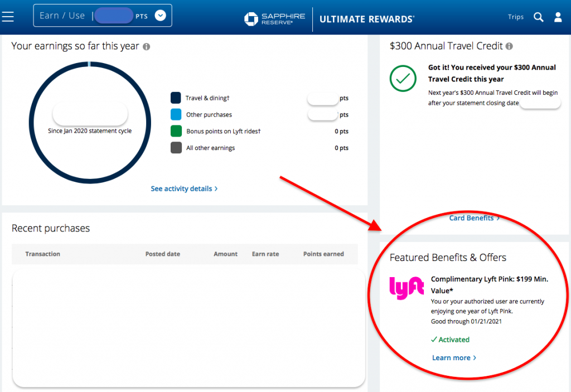
Task: Click the Points earned column header
Action: click(x=323, y=254)
